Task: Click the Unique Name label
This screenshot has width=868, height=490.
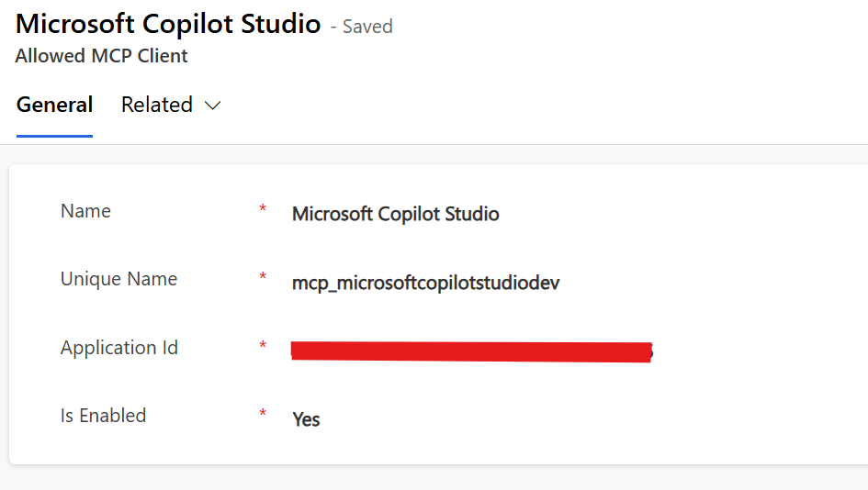Action: 118,279
